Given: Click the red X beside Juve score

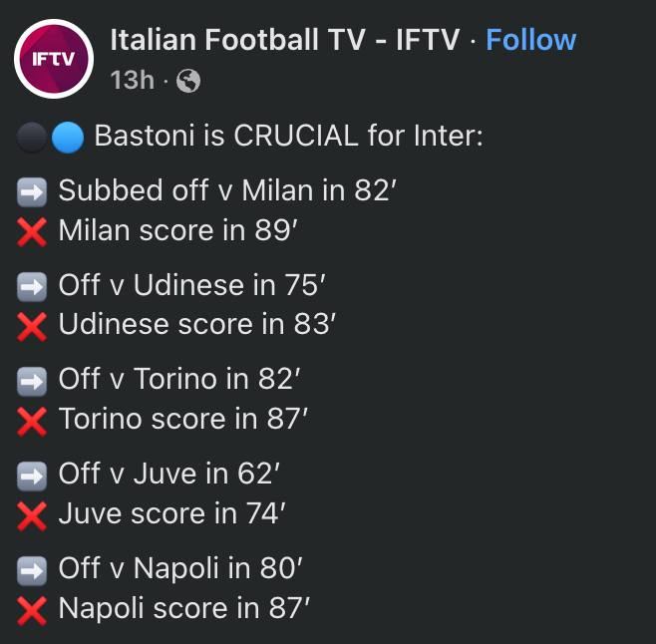Looking at the screenshot, I should point(33,514).
